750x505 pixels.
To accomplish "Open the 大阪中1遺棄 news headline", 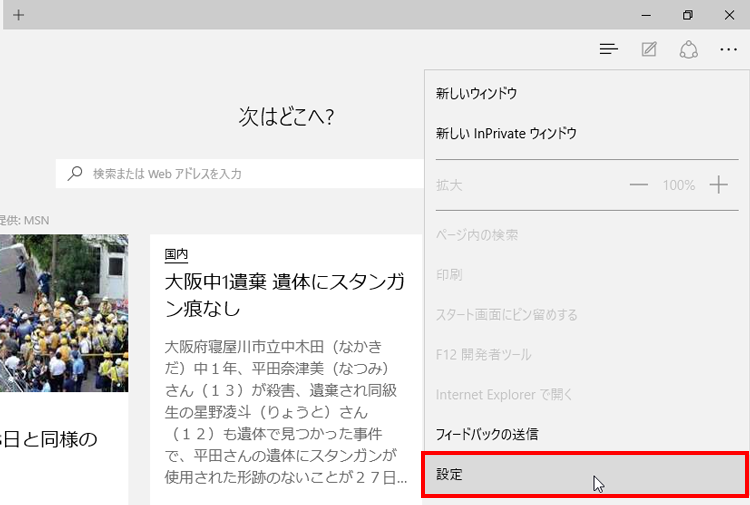I will tap(284, 294).
